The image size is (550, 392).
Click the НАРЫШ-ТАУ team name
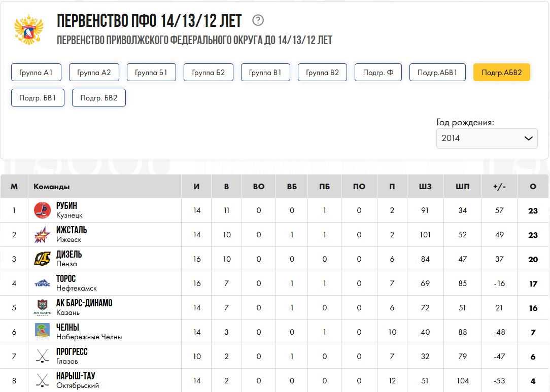(x=76, y=376)
